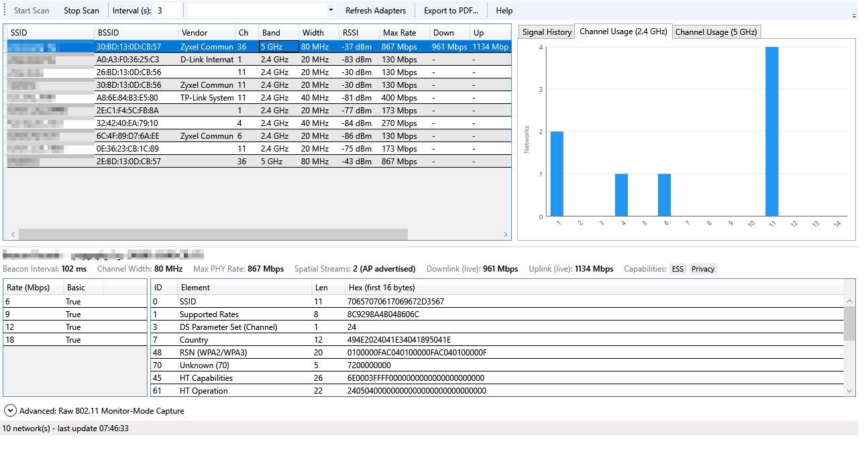Click the channel 6 bar in chart
Image resolution: width=868 pixels, height=460 pixels.
664,195
